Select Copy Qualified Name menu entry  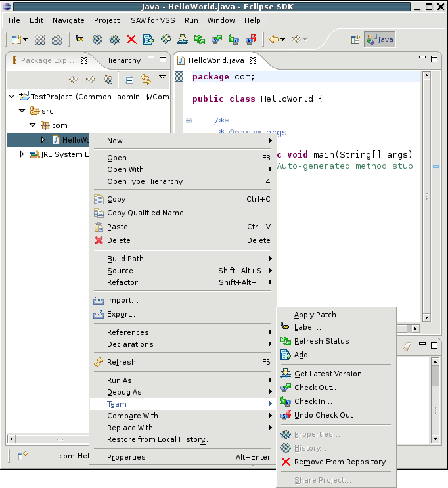[183, 213]
